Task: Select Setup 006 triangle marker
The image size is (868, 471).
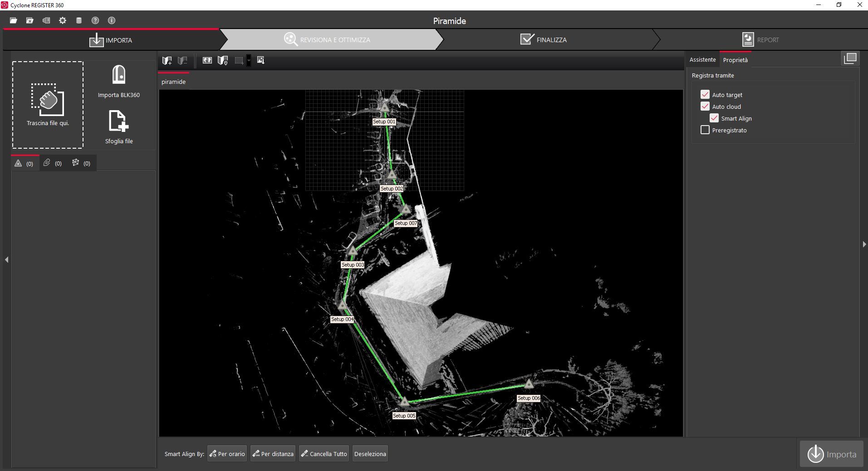Action: [x=529, y=384]
